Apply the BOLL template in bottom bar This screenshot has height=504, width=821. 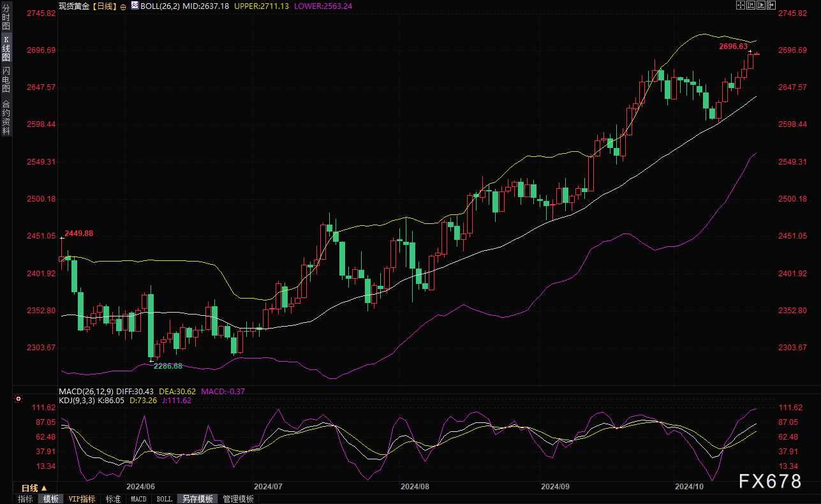pos(164,499)
